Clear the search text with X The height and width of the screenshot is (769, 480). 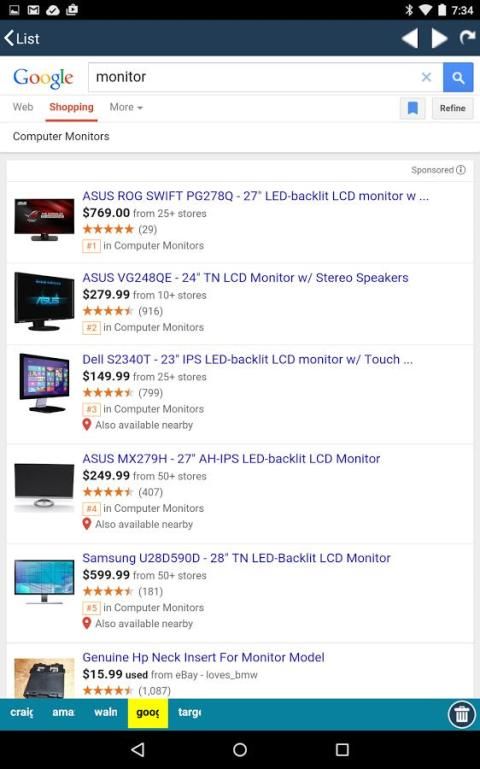[x=427, y=77]
